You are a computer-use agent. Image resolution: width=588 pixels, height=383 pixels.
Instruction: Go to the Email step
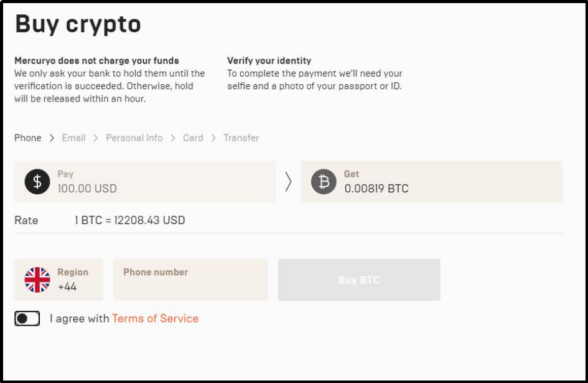(x=73, y=138)
